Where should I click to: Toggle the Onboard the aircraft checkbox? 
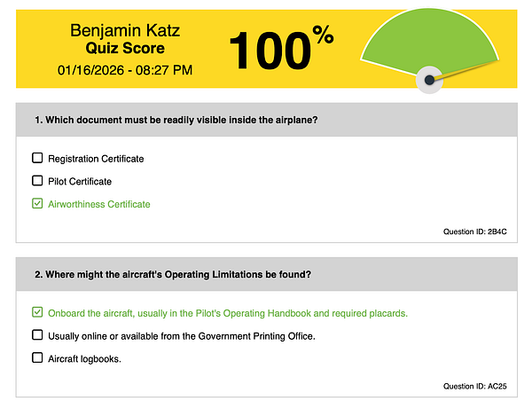(x=37, y=312)
